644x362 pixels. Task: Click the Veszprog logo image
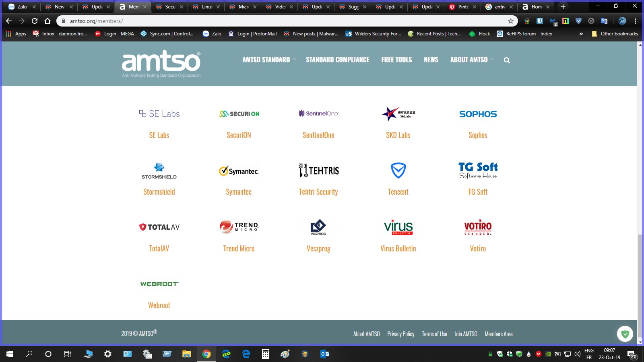click(318, 227)
